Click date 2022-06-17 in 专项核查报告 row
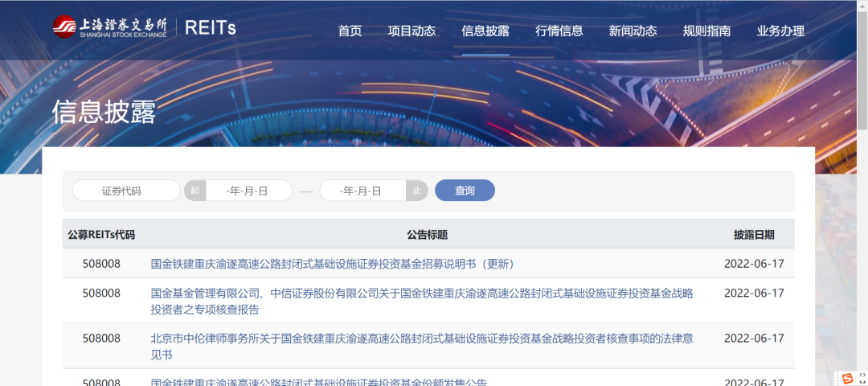This screenshot has width=868, height=386. pos(754,293)
